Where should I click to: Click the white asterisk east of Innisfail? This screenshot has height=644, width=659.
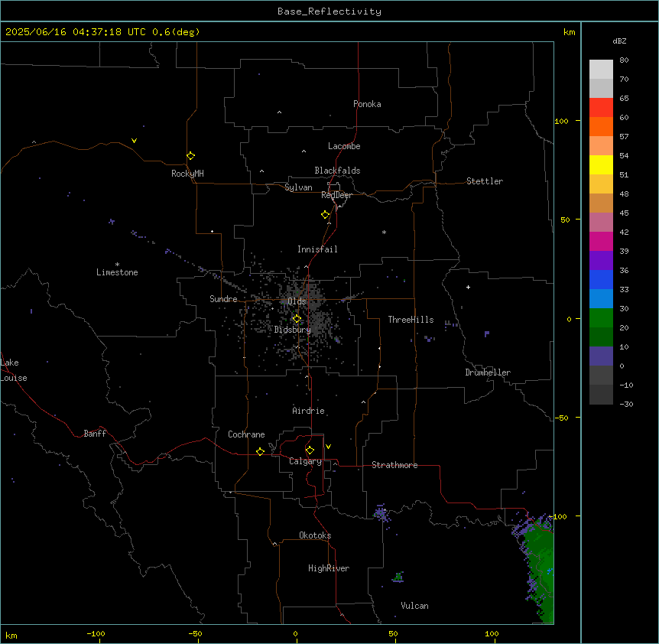(384, 232)
